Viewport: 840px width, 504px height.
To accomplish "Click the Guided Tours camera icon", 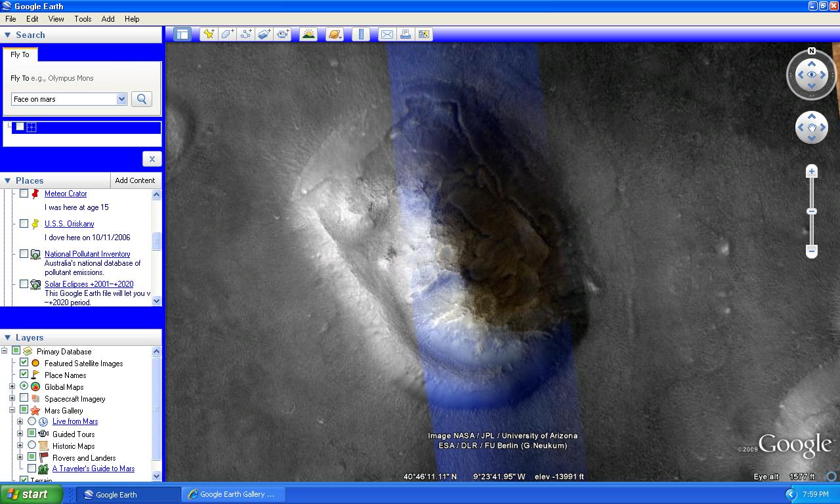I will point(43,434).
